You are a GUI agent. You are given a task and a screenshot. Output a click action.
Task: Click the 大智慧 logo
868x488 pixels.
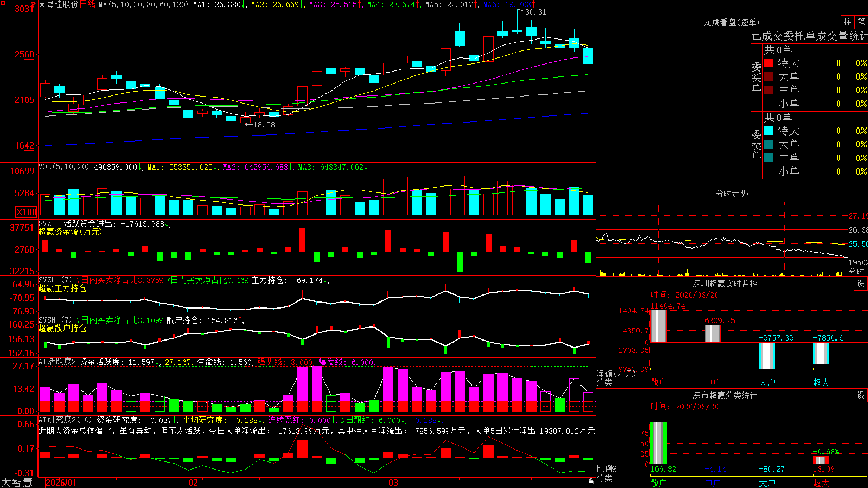click(x=17, y=483)
